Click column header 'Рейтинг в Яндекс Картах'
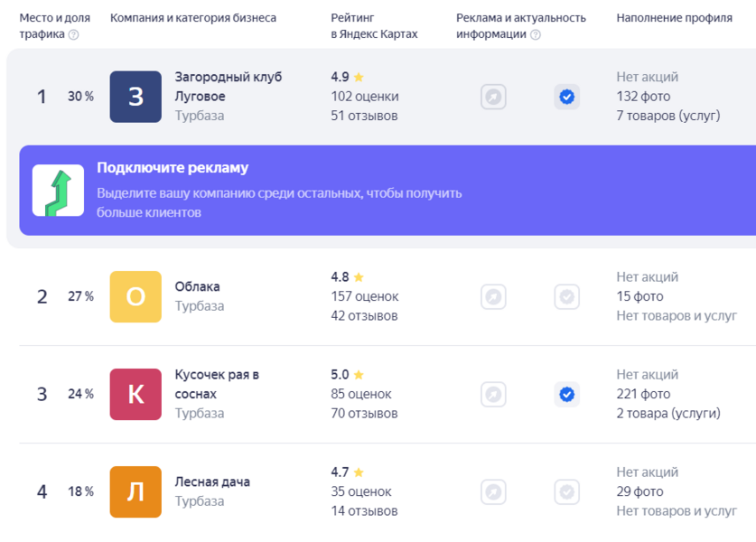 click(374, 26)
